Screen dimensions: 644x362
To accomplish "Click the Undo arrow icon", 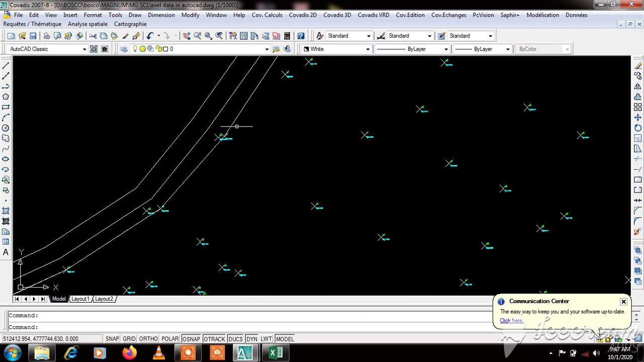I will tap(150, 36).
